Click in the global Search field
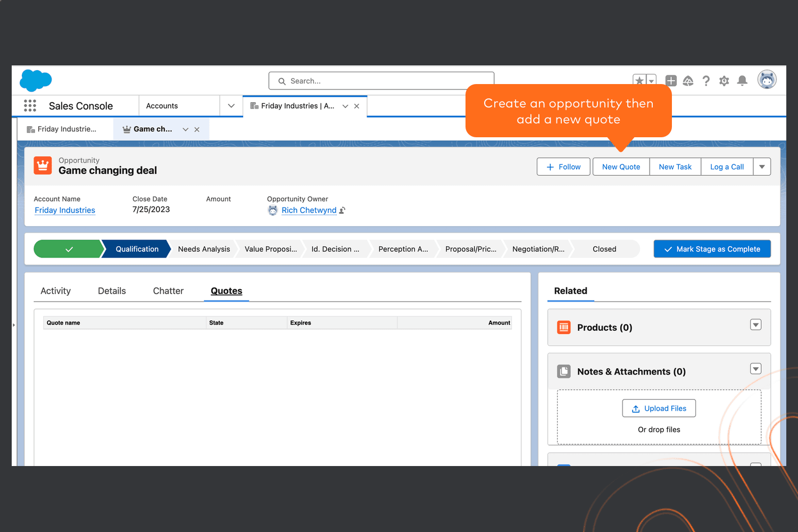The image size is (798, 532). [381, 81]
